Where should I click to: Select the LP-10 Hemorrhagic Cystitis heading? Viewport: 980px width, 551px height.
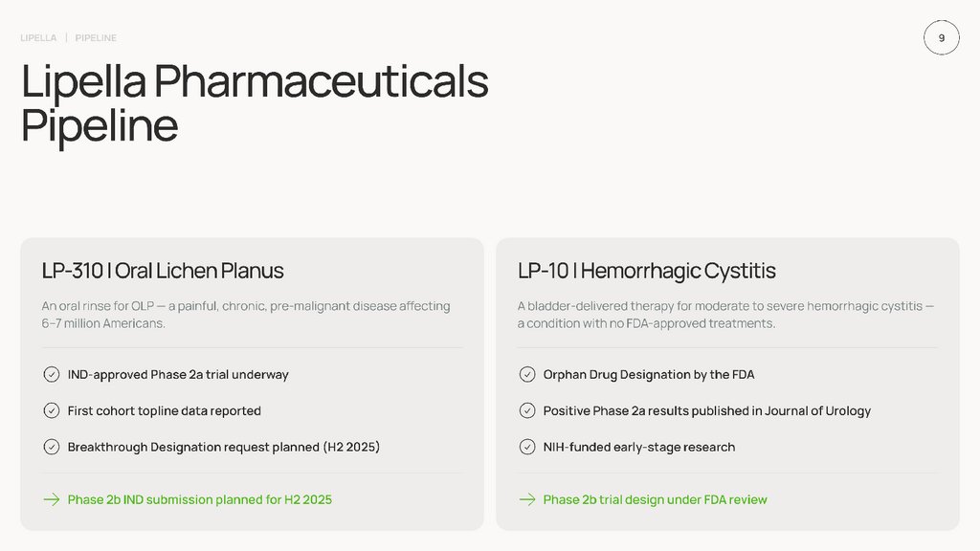[x=646, y=271]
